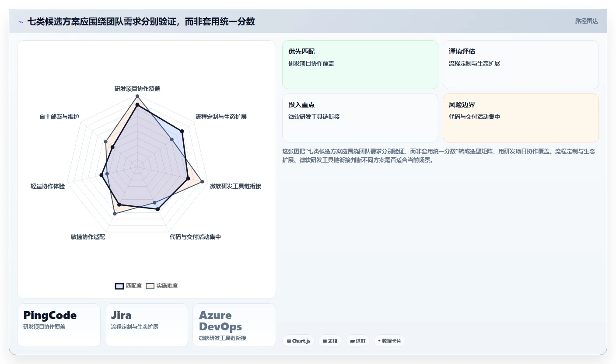
Task: Click the 进度 chip
Action: tap(358, 341)
